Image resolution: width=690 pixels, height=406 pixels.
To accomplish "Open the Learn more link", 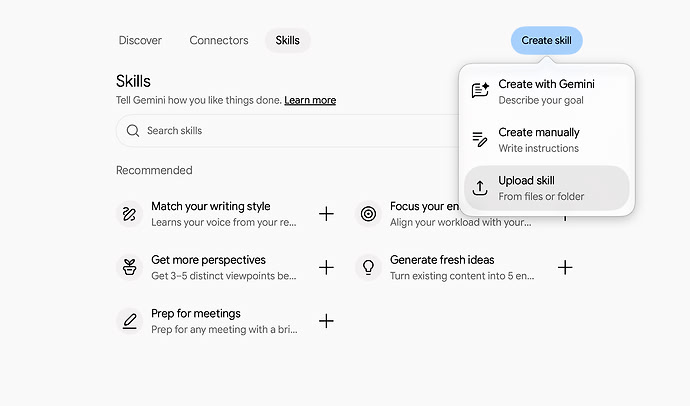I will [310, 100].
